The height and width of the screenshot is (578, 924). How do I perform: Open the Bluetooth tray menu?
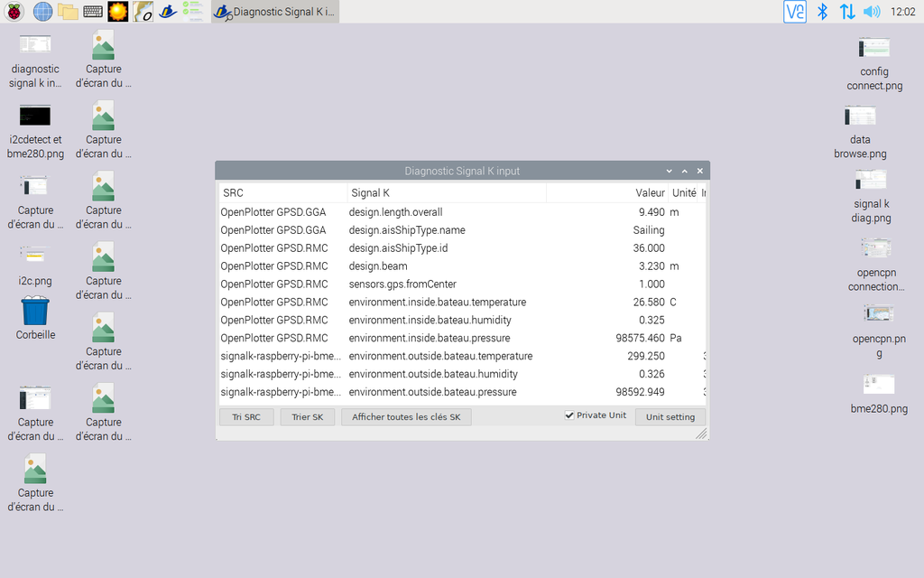[x=823, y=11]
